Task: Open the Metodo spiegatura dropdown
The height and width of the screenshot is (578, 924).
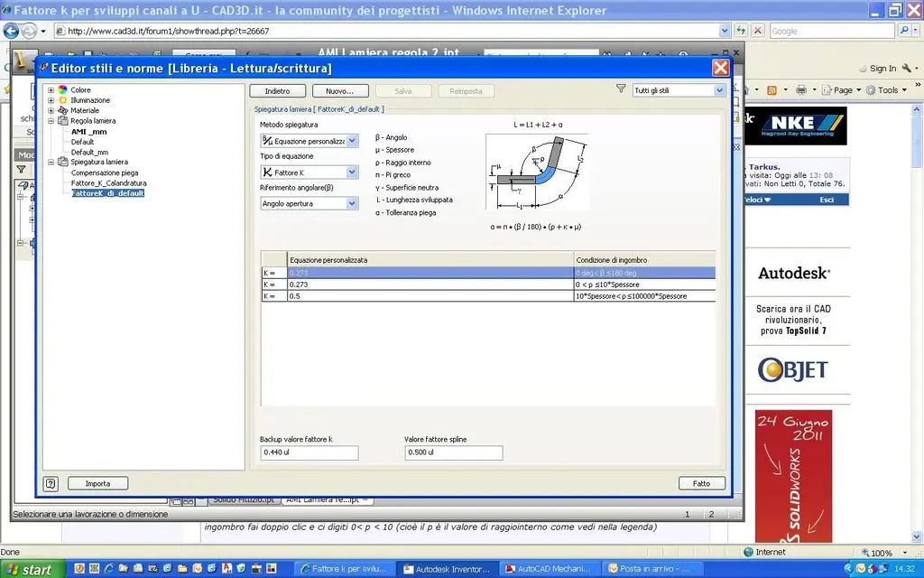Action: click(x=352, y=141)
